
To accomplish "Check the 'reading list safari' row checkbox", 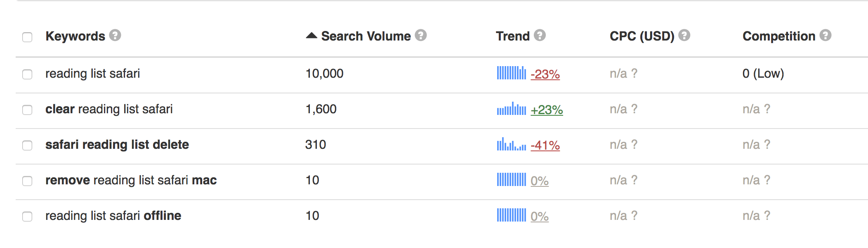I will pyautogui.click(x=27, y=74).
